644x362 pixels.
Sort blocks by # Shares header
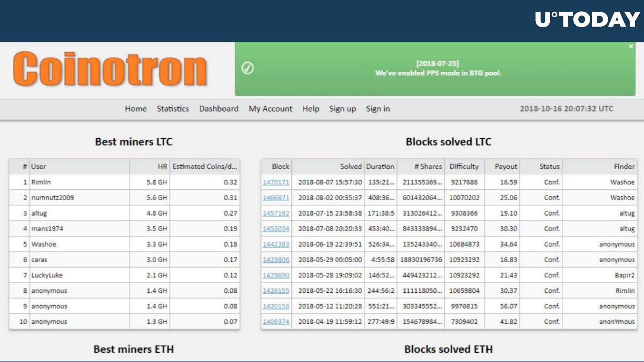[x=421, y=167]
